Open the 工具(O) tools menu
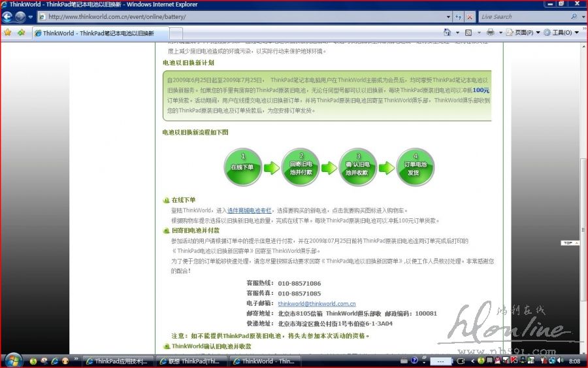Viewport: 588px width, 368px height. [x=561, y=33]
